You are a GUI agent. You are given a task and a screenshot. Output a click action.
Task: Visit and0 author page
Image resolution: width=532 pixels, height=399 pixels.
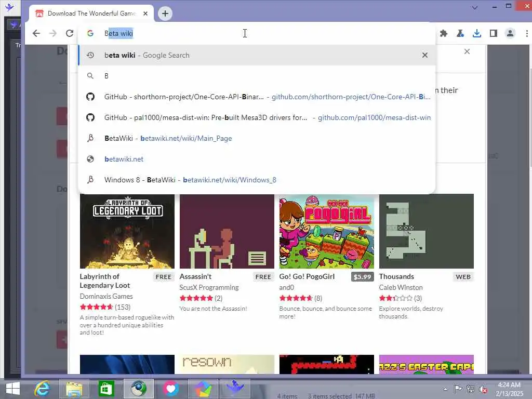287,287
